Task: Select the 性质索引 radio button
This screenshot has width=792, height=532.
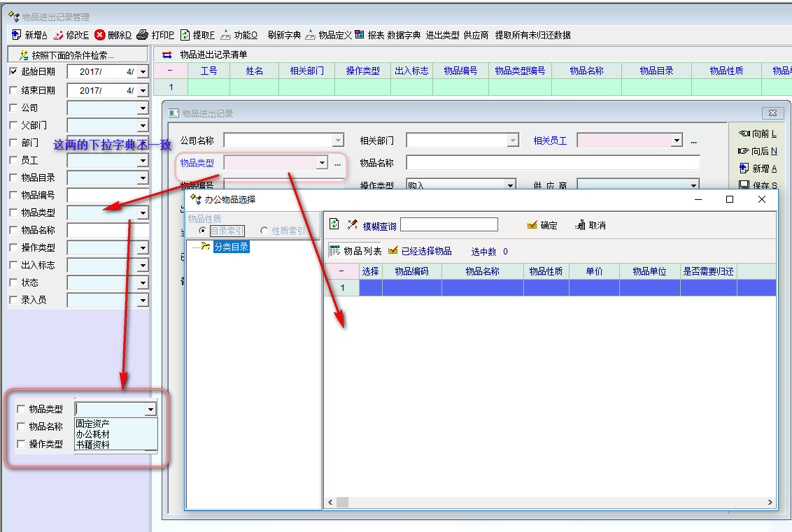Action: (x=264, y=231)
